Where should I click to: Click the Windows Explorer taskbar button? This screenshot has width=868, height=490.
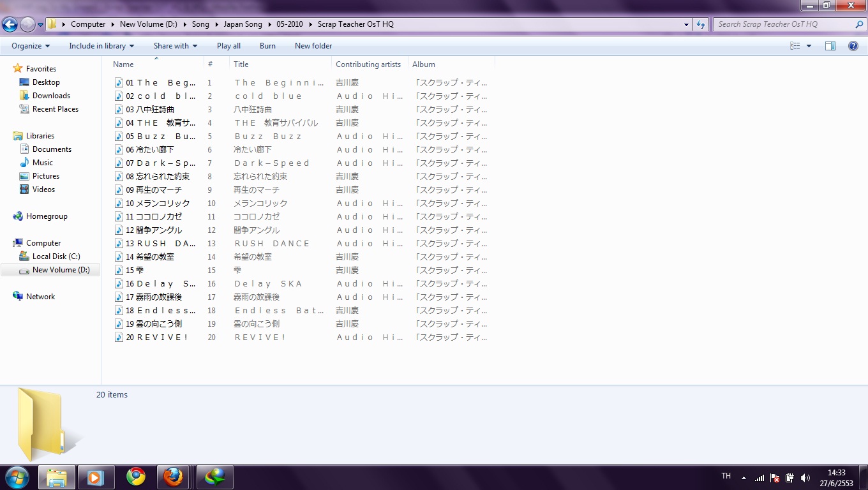click(57, 477)
